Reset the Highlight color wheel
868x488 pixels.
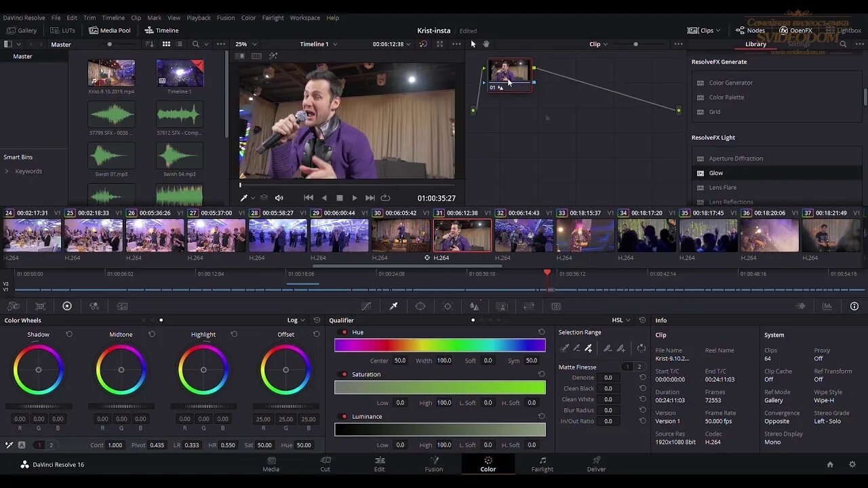click(x=234, y=334)
